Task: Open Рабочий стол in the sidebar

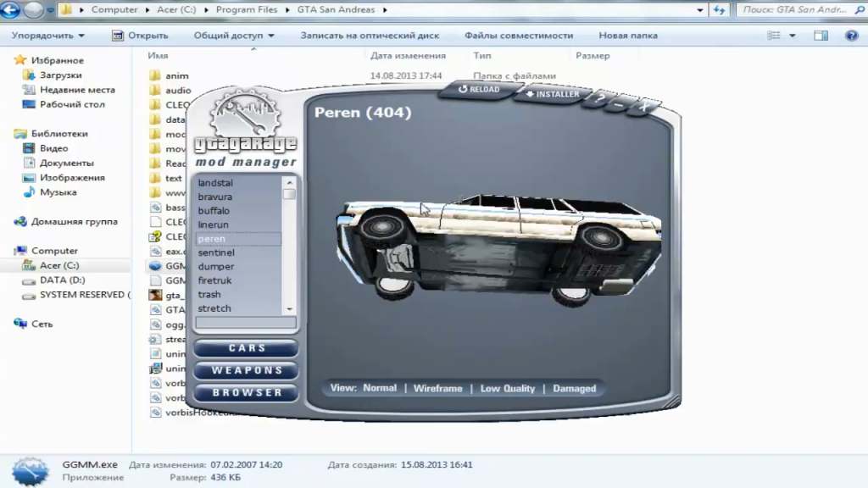Action: tap(64, 104)
